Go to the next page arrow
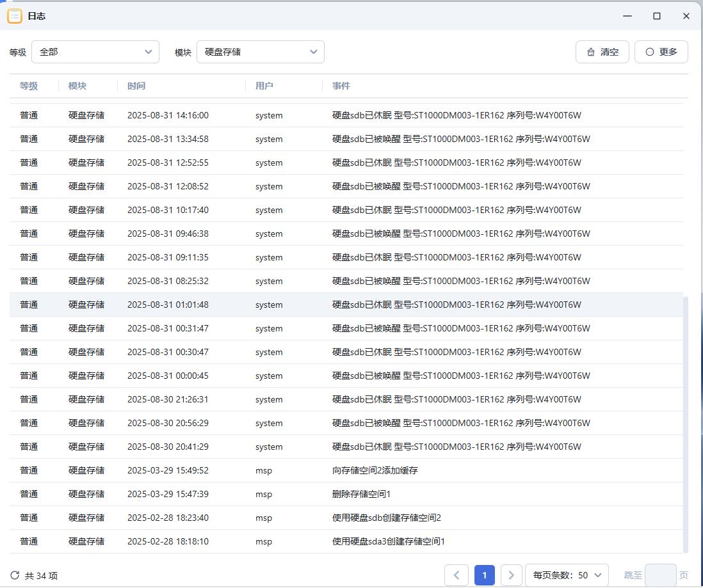This screenshot has height=588, width=703. tap(511, 575)
